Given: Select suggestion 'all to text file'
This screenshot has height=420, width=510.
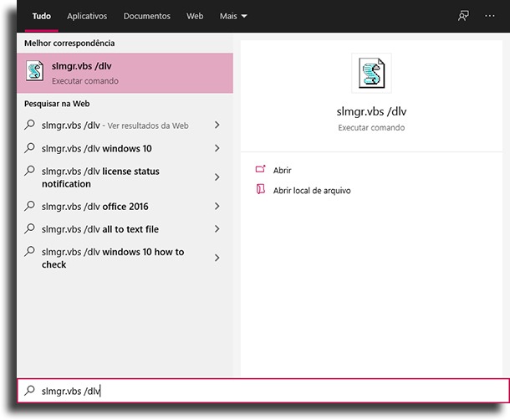Looking at the screenshot, I should point(125,229).
